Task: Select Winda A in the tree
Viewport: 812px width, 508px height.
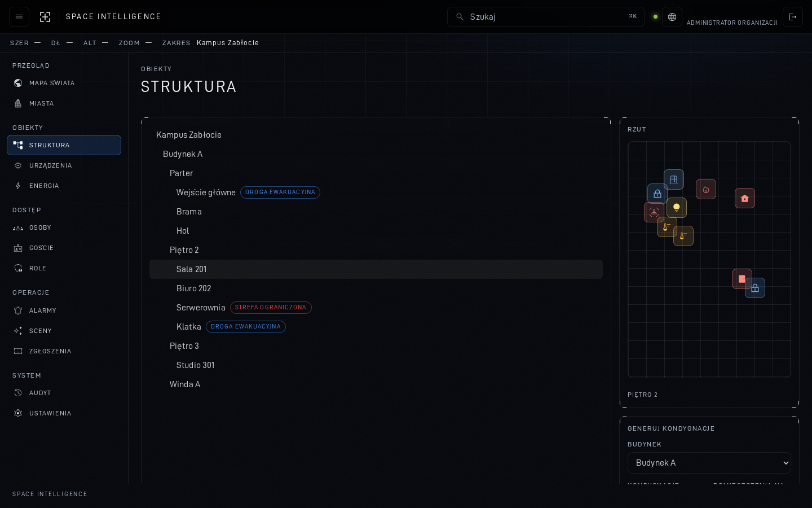Action: [376, 384]
